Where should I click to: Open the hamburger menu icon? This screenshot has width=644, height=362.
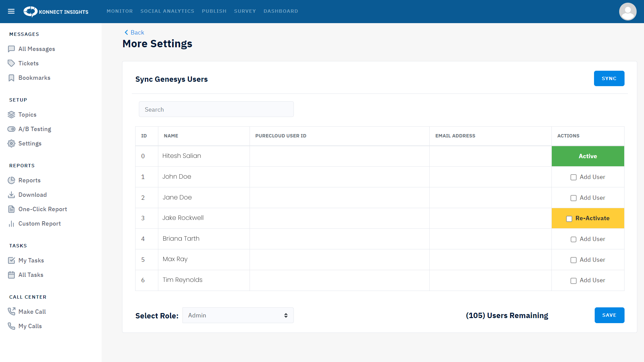click(11, 11)
